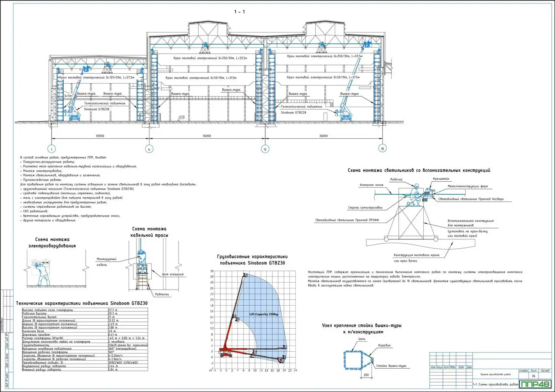
Task: Click the worker figure in electrical equipment scheme
Action: (x=42, y=271)
